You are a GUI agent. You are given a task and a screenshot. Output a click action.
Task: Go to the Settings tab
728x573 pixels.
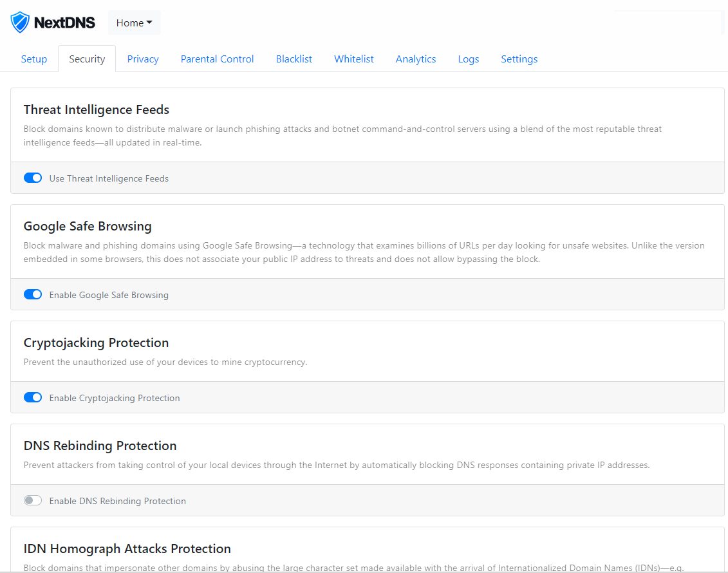519,59
